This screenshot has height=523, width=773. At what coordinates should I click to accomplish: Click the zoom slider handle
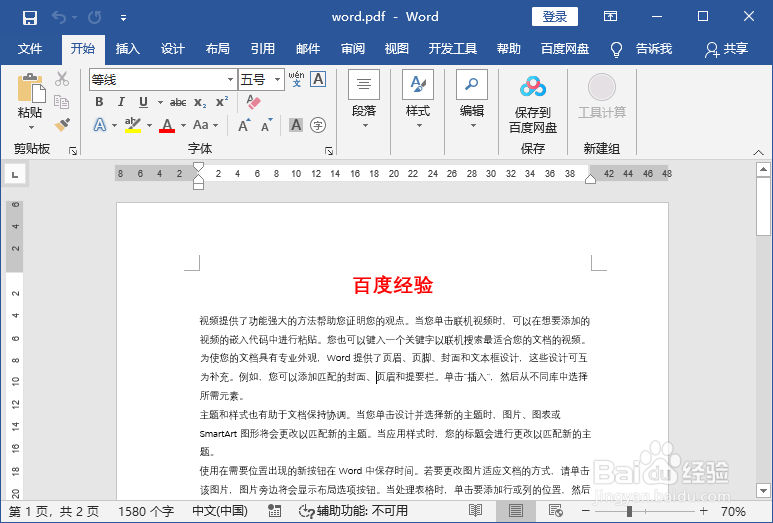(x=630, y=511)
